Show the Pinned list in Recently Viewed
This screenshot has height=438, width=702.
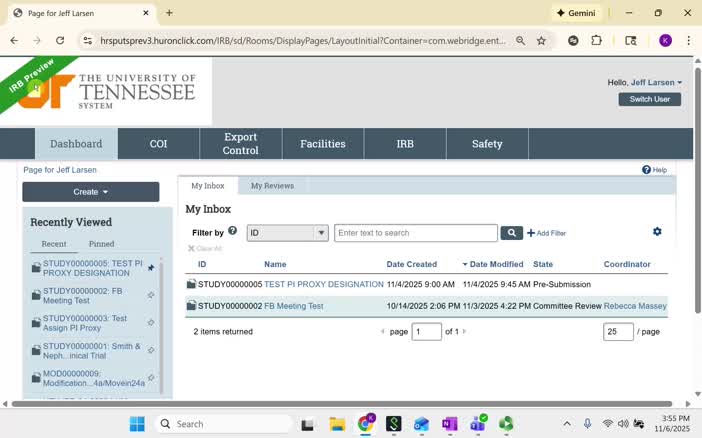pyautogui.click(x=101, y=244)
